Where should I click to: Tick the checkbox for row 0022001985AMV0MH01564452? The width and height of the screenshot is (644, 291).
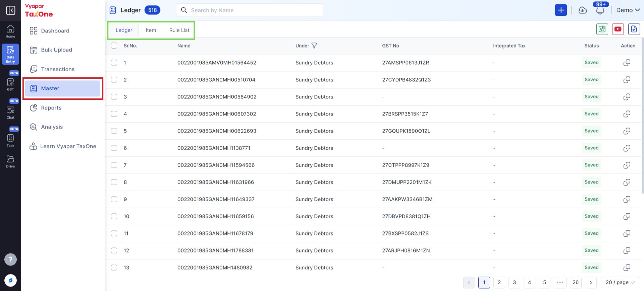114,63
